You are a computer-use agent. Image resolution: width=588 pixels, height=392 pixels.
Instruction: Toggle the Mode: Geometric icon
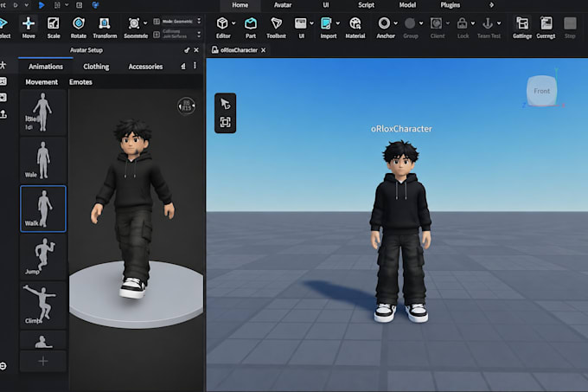click(157, 22)
